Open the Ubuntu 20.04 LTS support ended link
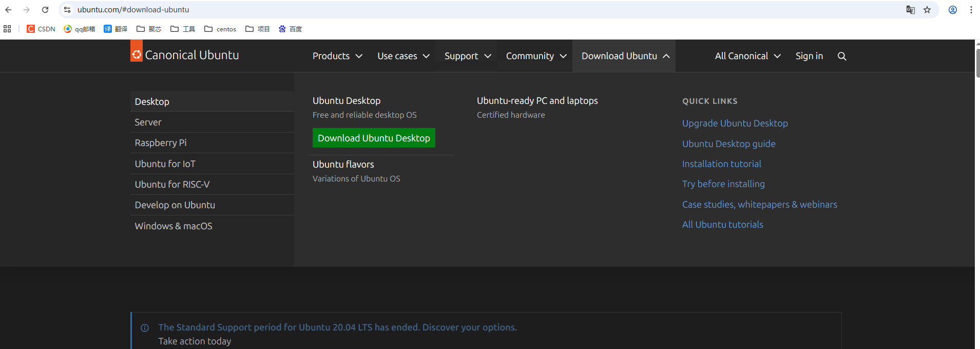980x349 pixels. [x=337, y=327]
